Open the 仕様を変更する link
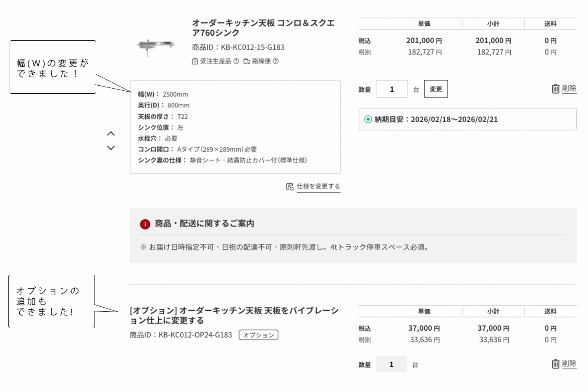The height and width of the screenshot is (392, 588). tap(318, 186)
